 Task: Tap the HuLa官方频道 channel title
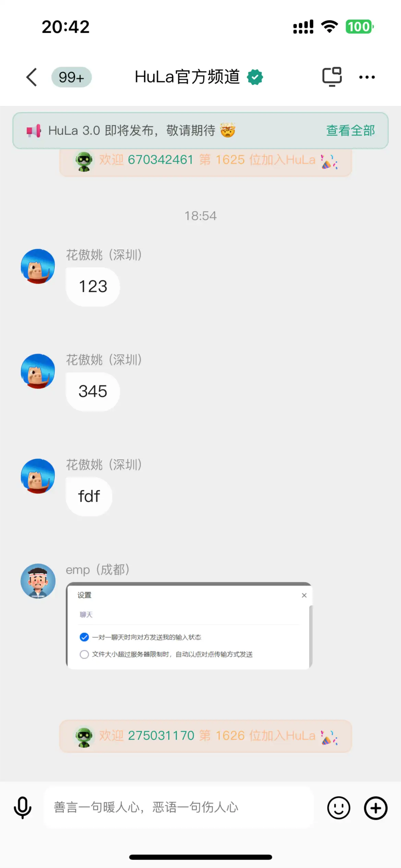(x=187, y=77)
